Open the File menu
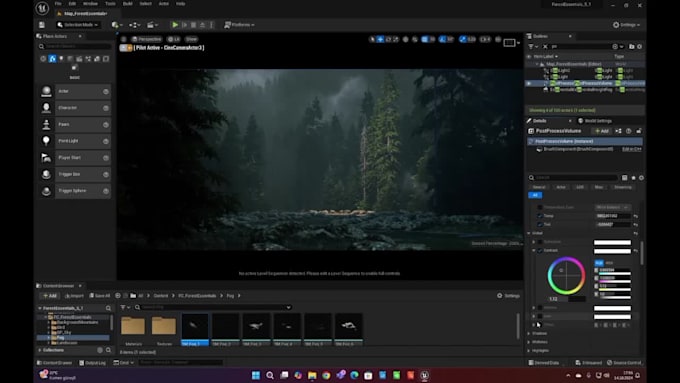The width and height of the screenshot is (680, 383). (x=58, y=3)
